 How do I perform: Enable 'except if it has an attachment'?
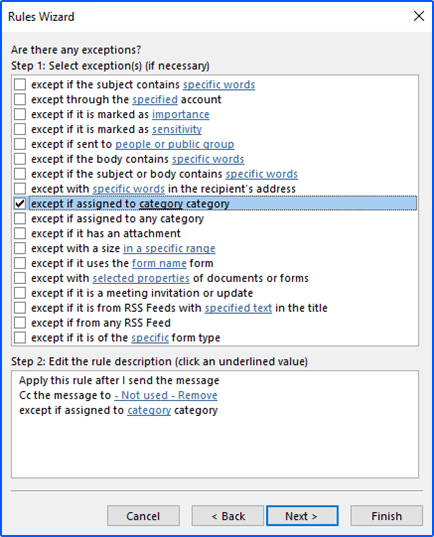click(x=20, y=234)
